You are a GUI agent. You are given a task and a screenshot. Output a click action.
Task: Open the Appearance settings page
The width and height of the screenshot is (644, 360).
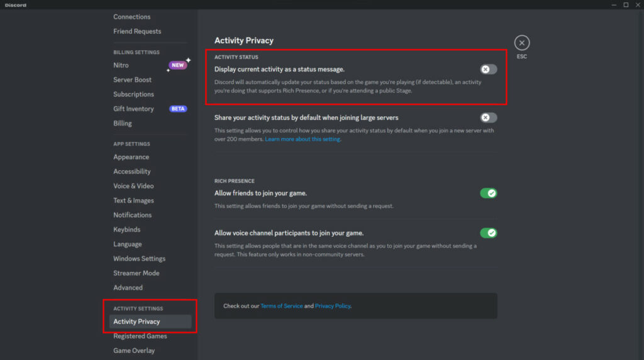coord(131,157)
